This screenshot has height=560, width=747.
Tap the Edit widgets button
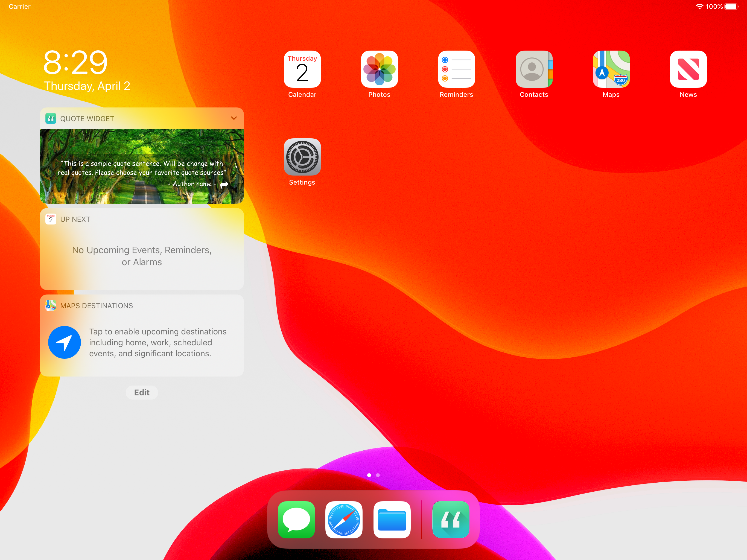pos(141,392)
